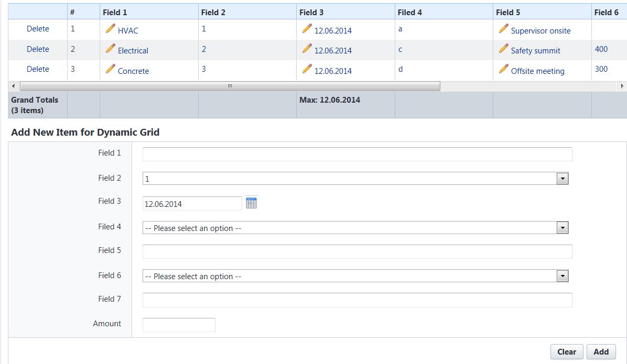Click Field 2 value 3 in Concrete row

(204, 69)
